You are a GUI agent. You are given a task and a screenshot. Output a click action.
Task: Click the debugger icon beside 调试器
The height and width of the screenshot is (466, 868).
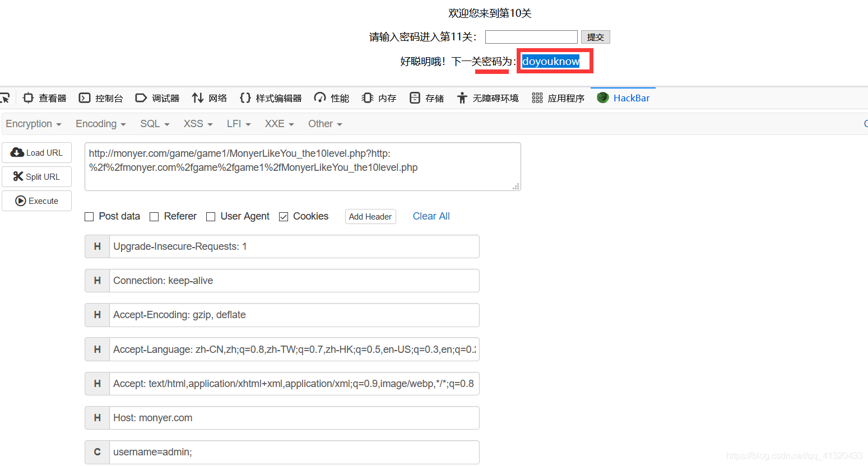pyautogui.click(x=141, y=98)
